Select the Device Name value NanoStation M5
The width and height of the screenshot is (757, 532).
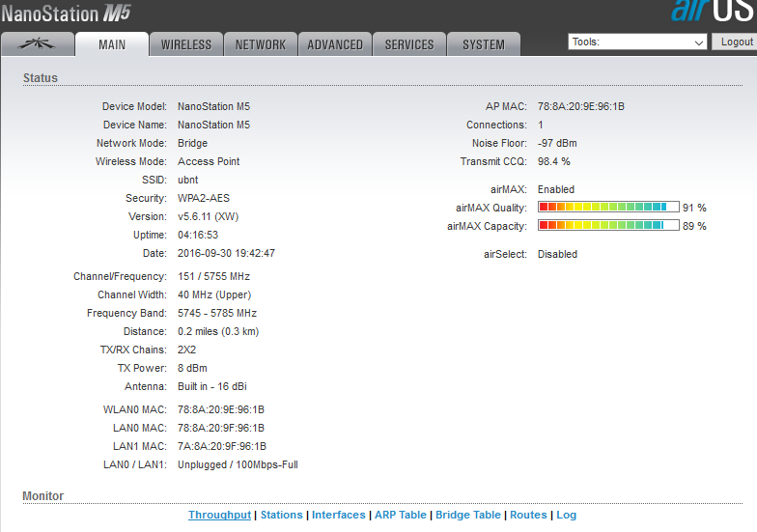click(x=214, y=125)
